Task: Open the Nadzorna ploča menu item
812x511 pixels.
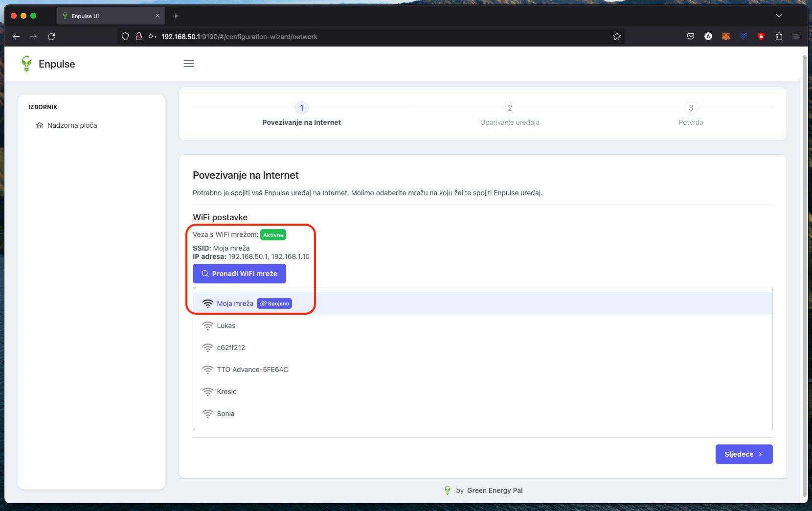Action: pyautogui.click(x=72, y=125)
